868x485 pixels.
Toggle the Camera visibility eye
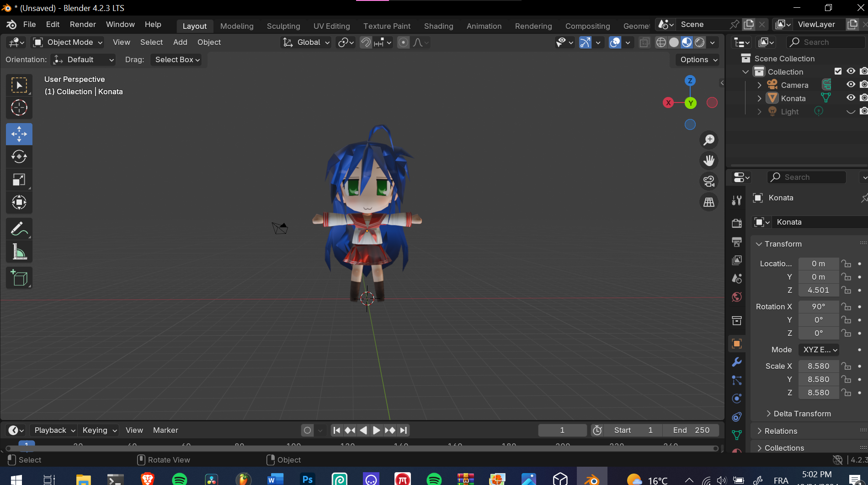pyautogui.click(x=851, y=85)
